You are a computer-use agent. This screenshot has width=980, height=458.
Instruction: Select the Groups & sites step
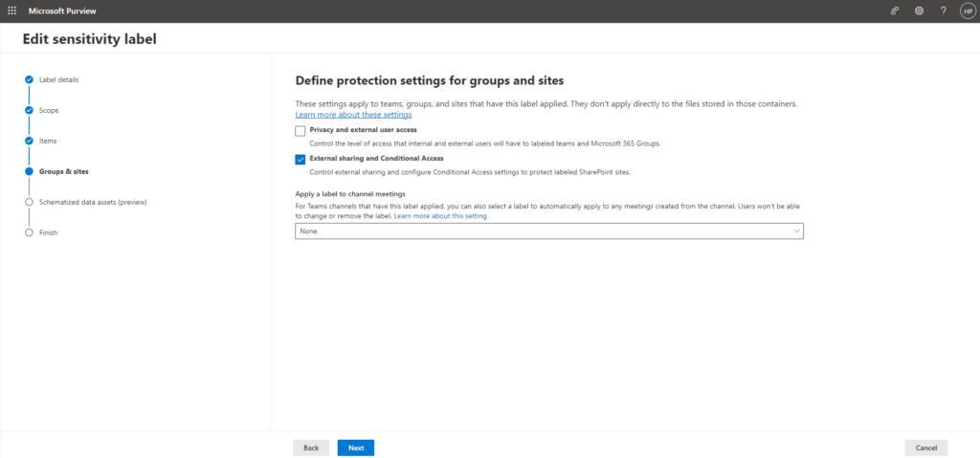(x=63, y=171)
